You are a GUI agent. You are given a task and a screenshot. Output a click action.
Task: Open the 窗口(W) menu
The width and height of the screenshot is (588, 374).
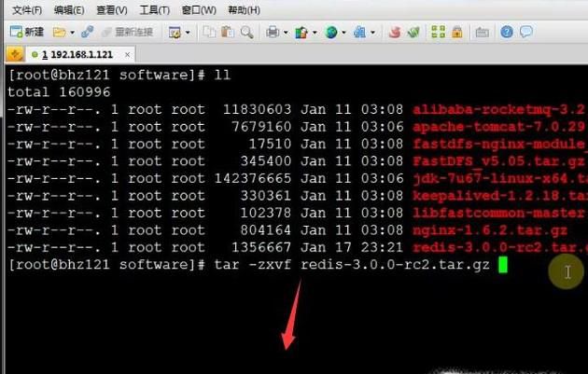pos(199,10)
